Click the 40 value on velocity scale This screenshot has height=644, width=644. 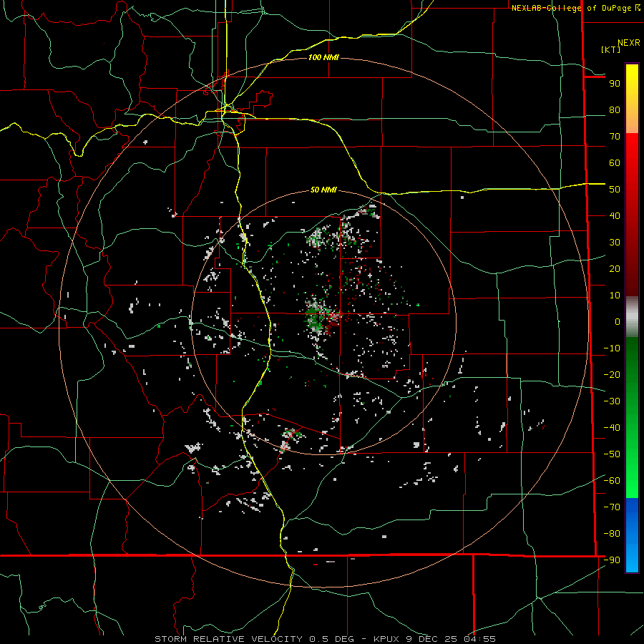click(x=615, y=216)
